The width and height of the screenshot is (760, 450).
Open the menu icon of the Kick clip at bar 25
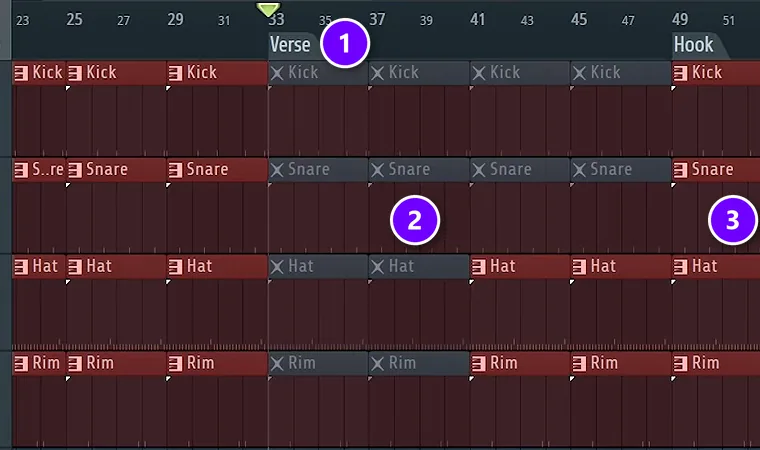(75, 73)
